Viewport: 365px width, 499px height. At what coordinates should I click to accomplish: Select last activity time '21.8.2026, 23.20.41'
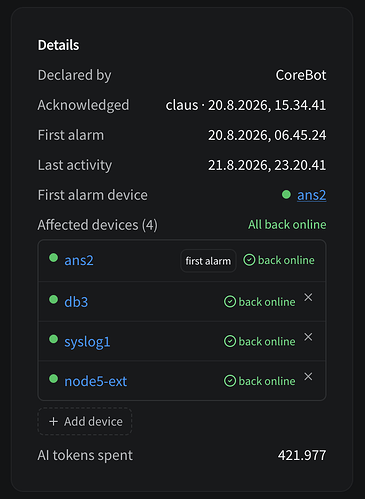(267, 165)
